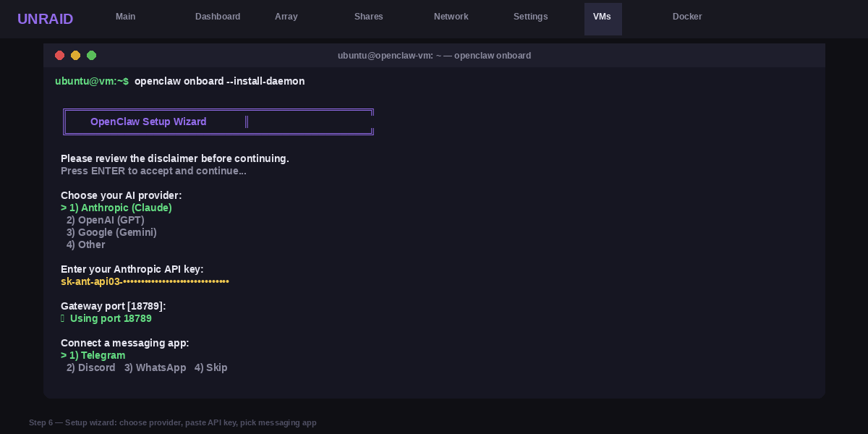
Task: Open the Main tab
Action: (126, 17)
